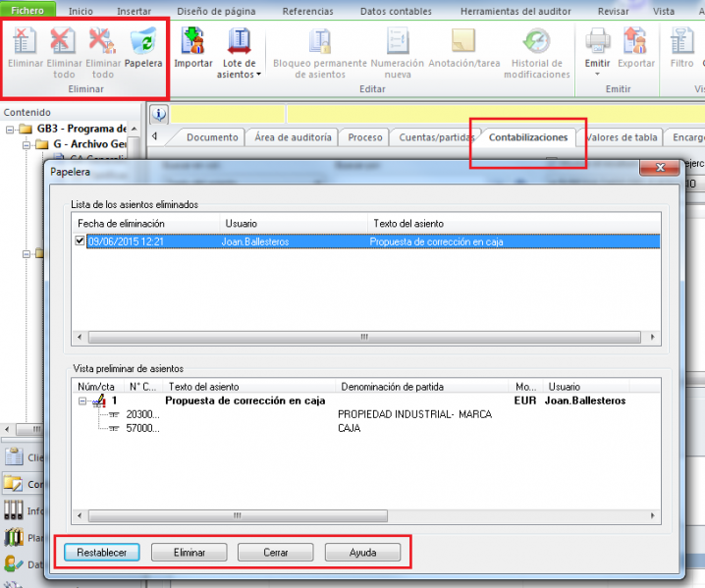Select the Valores de tabla tab
Viewport: 705px width, 588px height.
coord(623,137)
